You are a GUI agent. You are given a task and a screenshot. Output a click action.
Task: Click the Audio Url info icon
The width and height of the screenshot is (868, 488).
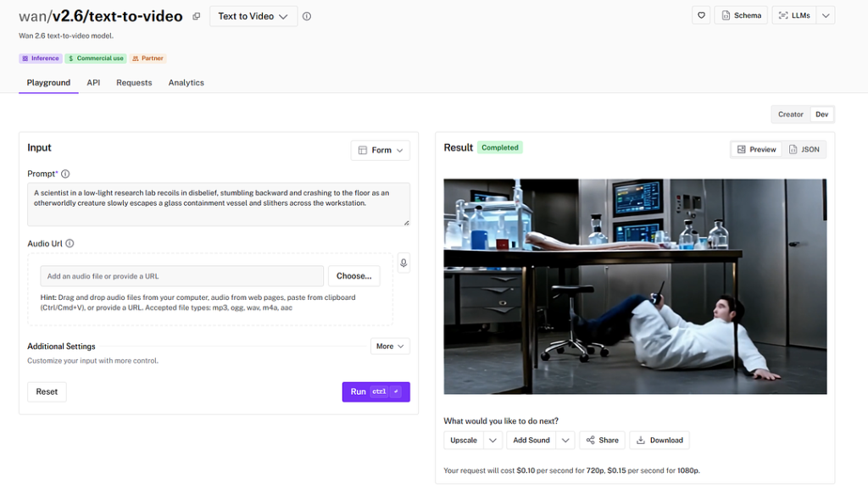point(70,243)
